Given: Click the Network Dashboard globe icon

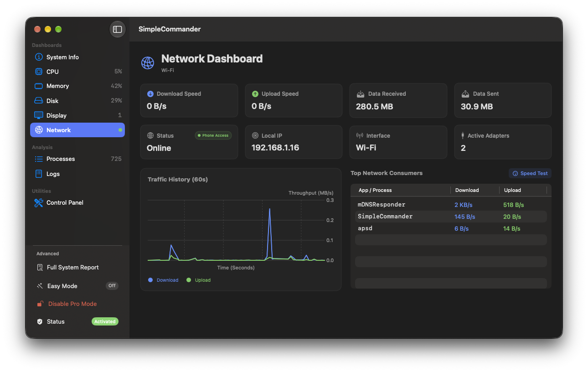Looking at the screenshot, I should pos(148,63).
